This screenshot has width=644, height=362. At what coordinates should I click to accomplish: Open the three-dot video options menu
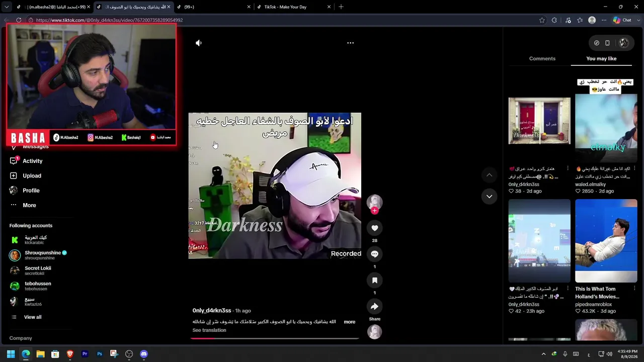[351, 43]
